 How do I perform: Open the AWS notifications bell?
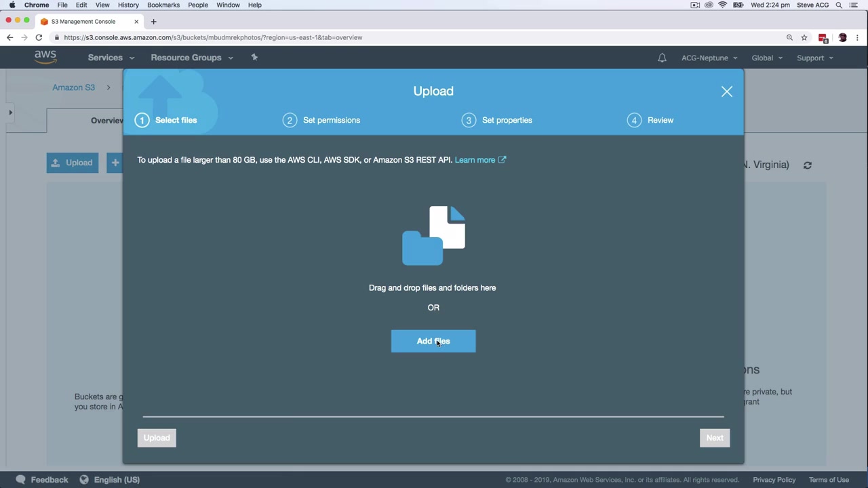tap(662, 58)
